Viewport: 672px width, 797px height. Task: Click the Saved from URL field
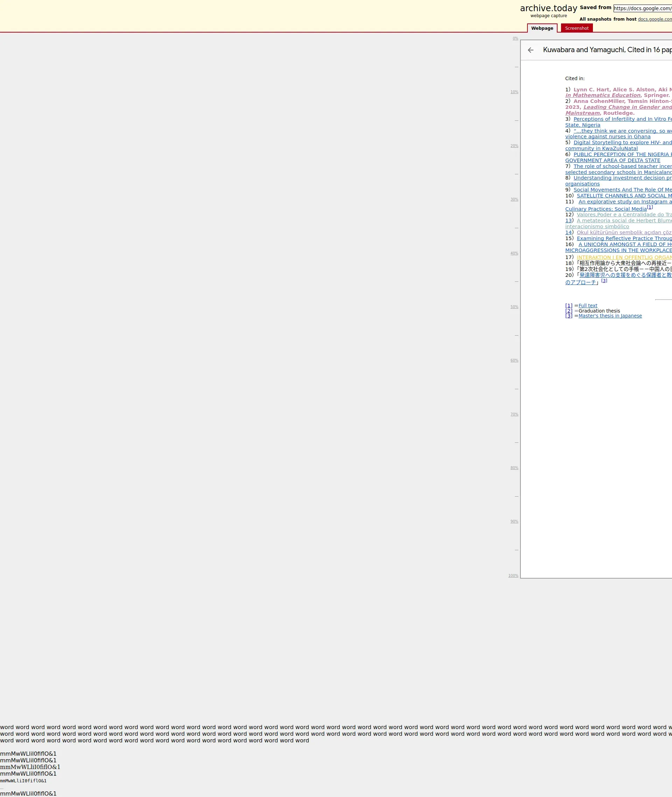tap(642, 8)
